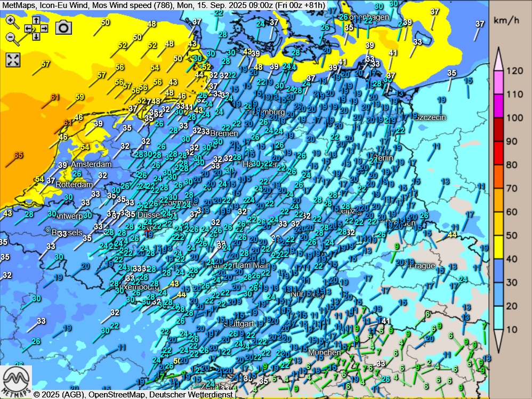Viewport: 532px width, 399px height.
Task: Pan the map right with arrow
Action: pos(44,29)
